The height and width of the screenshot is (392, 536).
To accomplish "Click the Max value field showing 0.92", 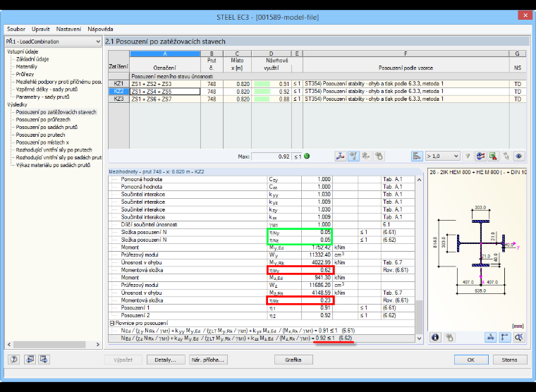I will tap(272, 157).
